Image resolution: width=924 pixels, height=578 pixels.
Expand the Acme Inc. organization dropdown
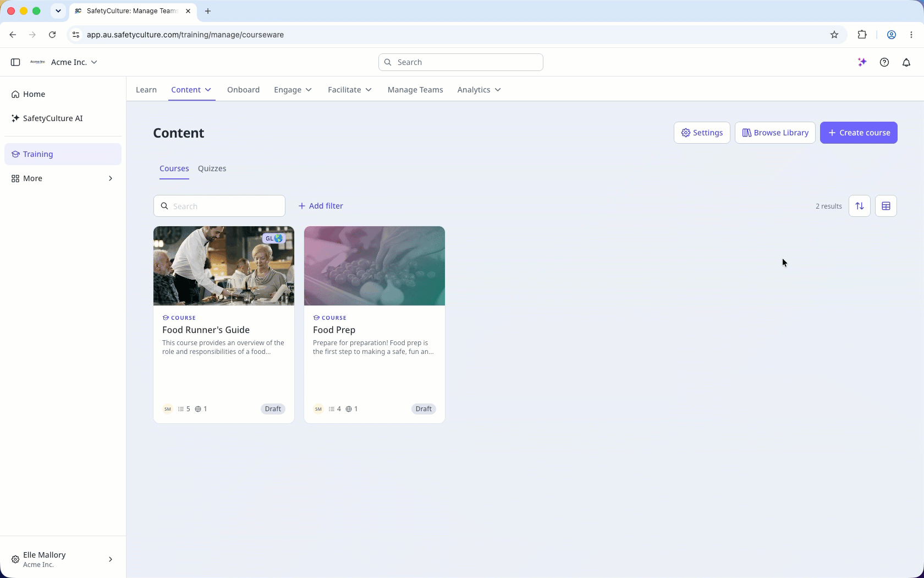[94, 62]
